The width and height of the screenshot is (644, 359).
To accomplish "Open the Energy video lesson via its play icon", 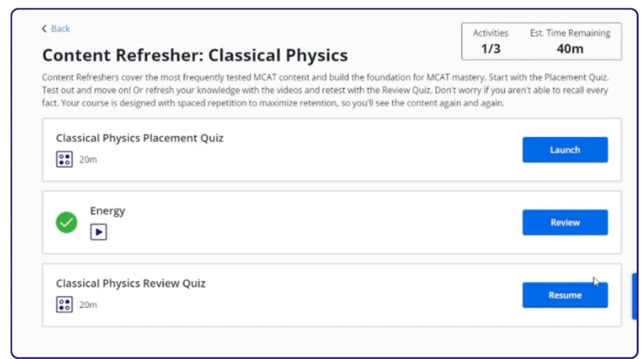I will tap(99, 232).
